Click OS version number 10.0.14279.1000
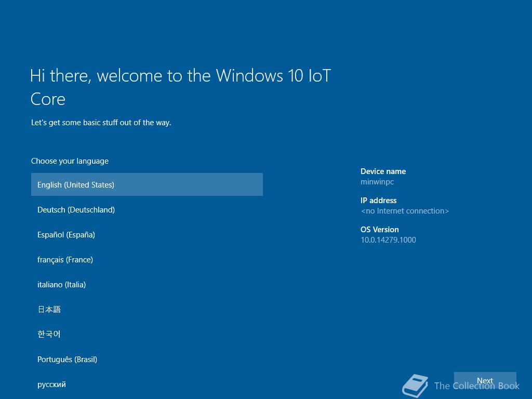Image resolution: width=532 pixels, height=399 pixels. click(x=388, y=240)
